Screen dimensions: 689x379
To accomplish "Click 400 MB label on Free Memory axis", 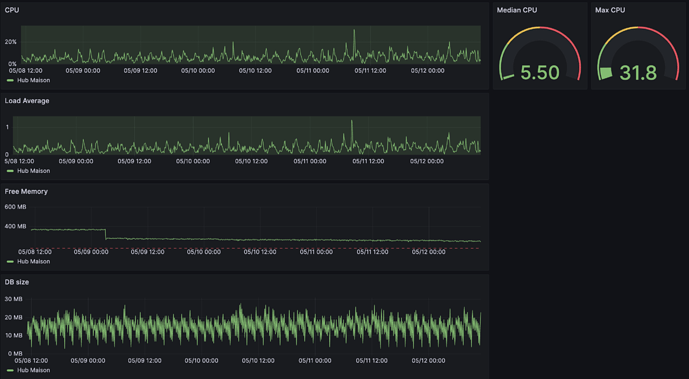I will pyautogui.click(x=15, y=227).
